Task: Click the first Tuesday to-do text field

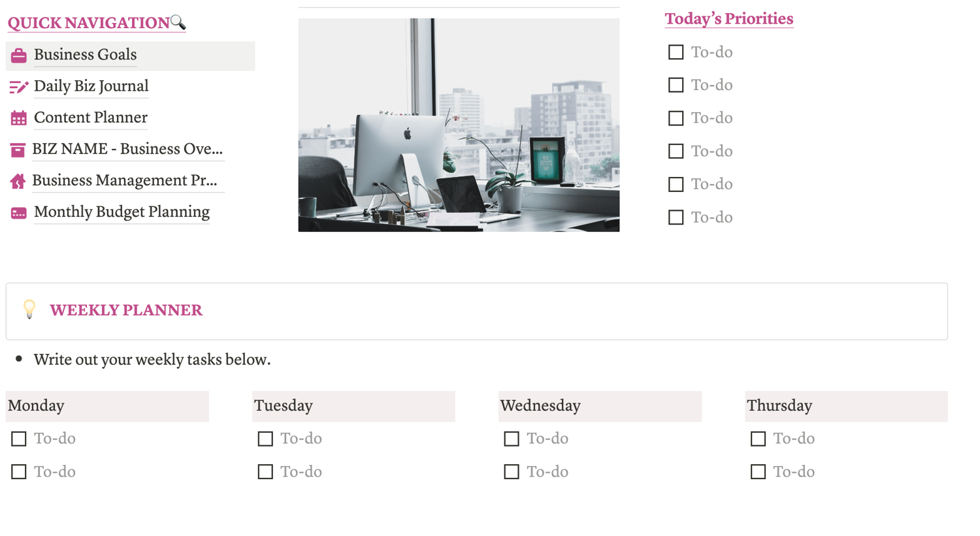Action: pyautogui.click(x=301, y=439)
